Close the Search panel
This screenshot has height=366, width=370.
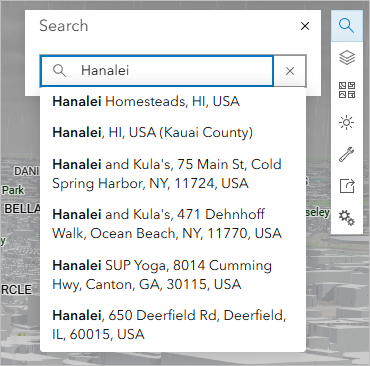click(305, 26)
